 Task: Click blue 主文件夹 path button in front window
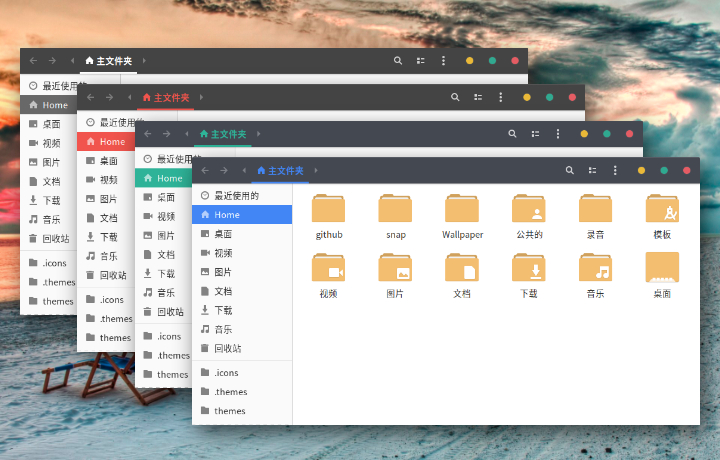point(280,171)
